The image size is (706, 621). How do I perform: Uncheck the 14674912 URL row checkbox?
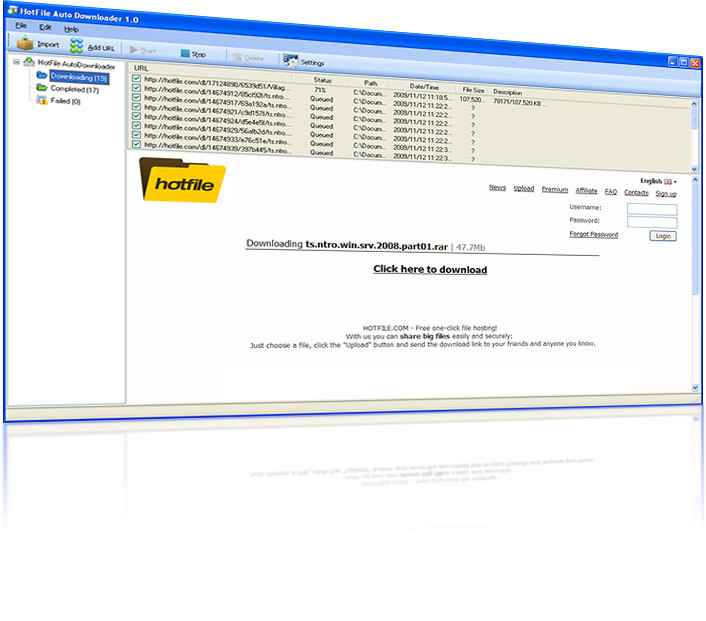(136, 88)
